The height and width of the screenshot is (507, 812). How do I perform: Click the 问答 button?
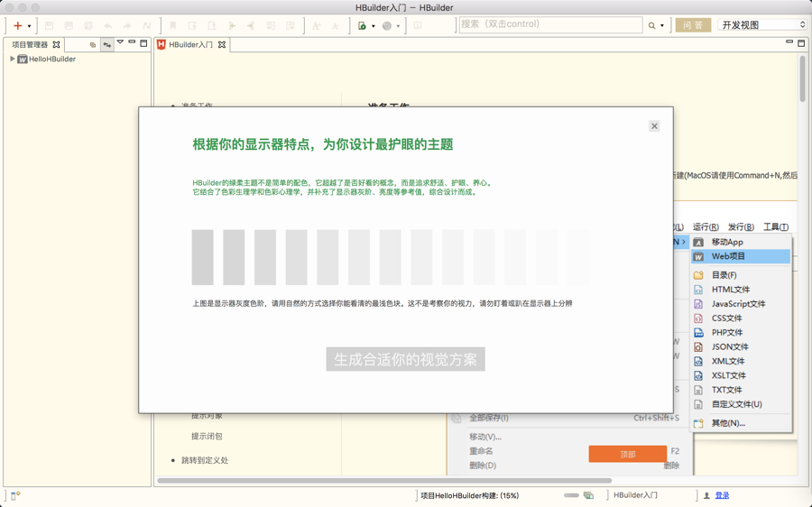[x=693, y=25]
